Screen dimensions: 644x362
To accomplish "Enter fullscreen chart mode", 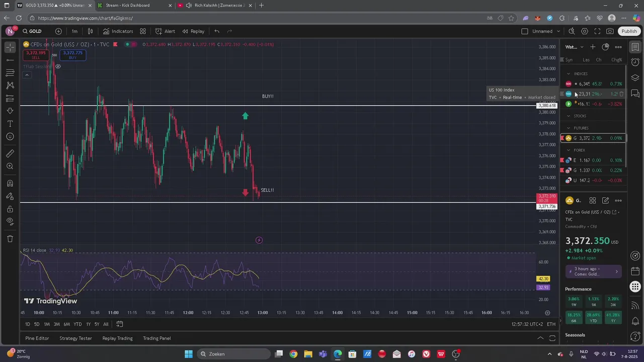I will (597, 31).
